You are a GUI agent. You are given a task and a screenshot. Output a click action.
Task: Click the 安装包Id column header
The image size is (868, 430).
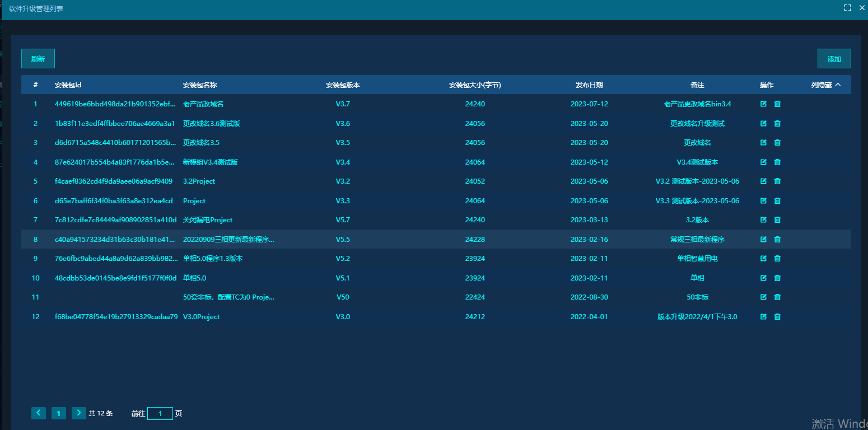68,85
